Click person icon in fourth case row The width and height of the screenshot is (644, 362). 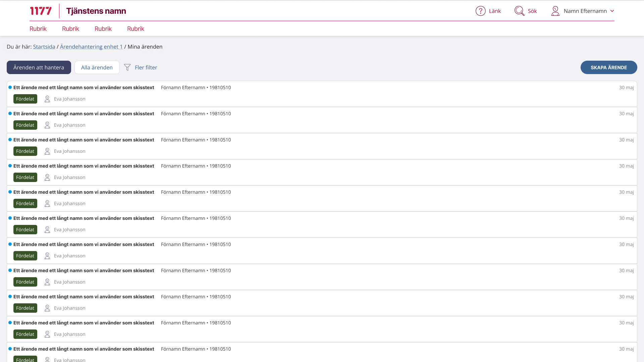47,177
